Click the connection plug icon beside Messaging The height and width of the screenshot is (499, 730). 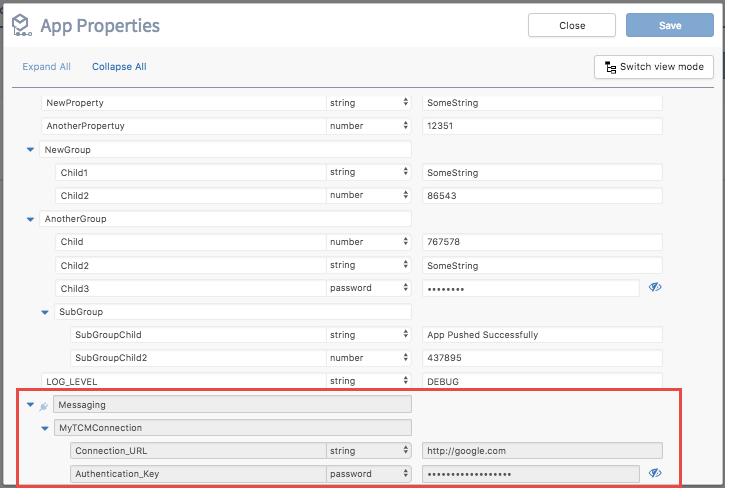[43, 405]
